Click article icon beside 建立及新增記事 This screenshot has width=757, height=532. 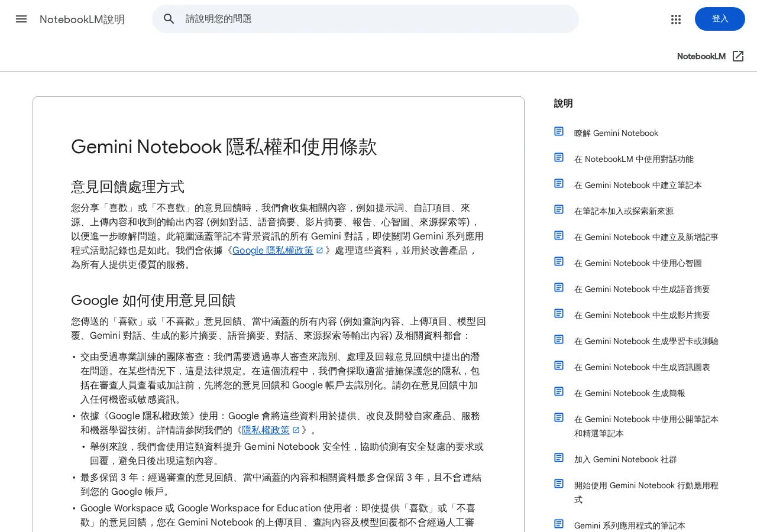point(559,235)
